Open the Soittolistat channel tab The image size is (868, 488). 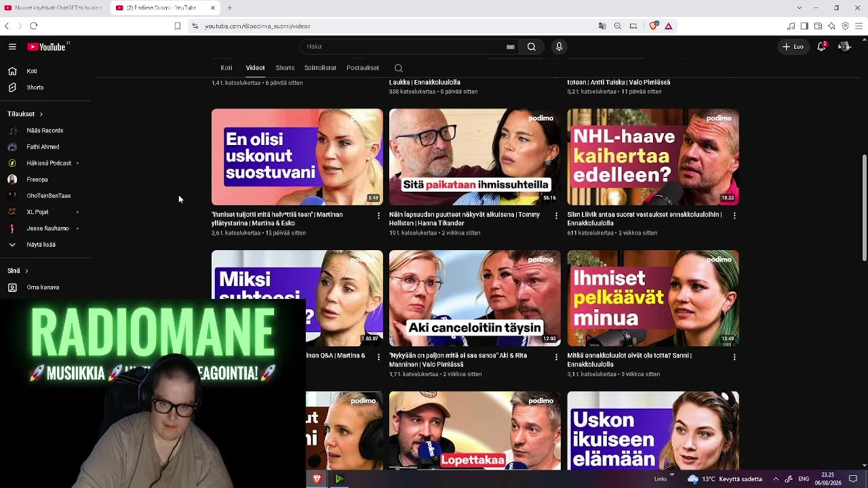tap(320, 68)
